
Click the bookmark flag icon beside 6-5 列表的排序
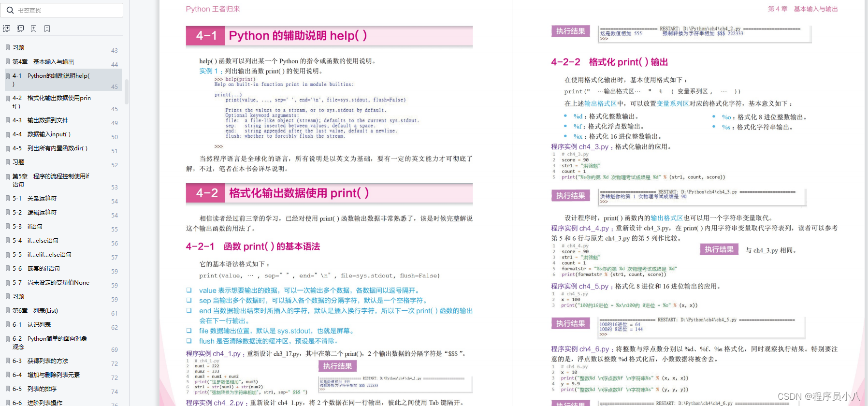pos(8,389)
